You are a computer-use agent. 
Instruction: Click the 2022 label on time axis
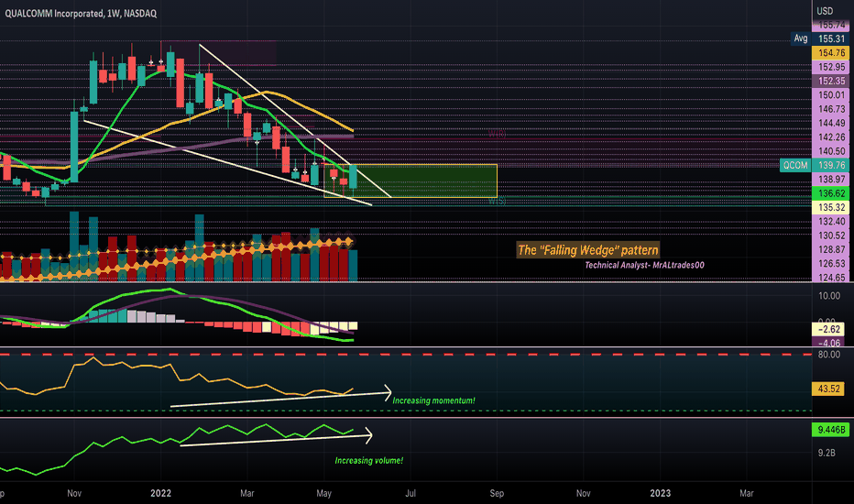click(x=160, y=493)
